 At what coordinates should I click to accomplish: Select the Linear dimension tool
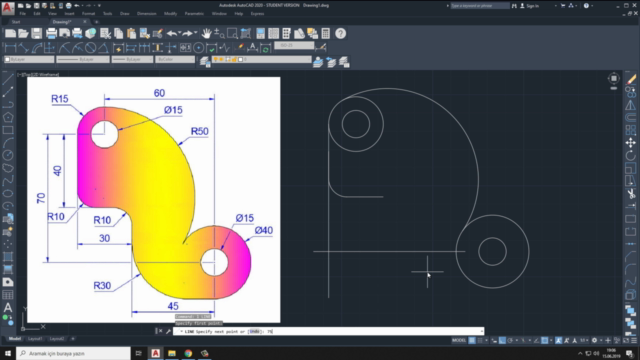pos(10,48)
